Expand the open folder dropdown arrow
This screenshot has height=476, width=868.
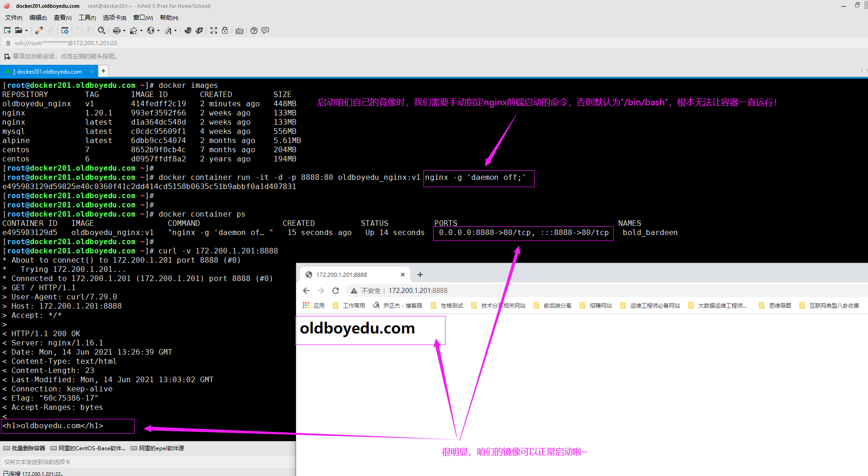point(26,31)
